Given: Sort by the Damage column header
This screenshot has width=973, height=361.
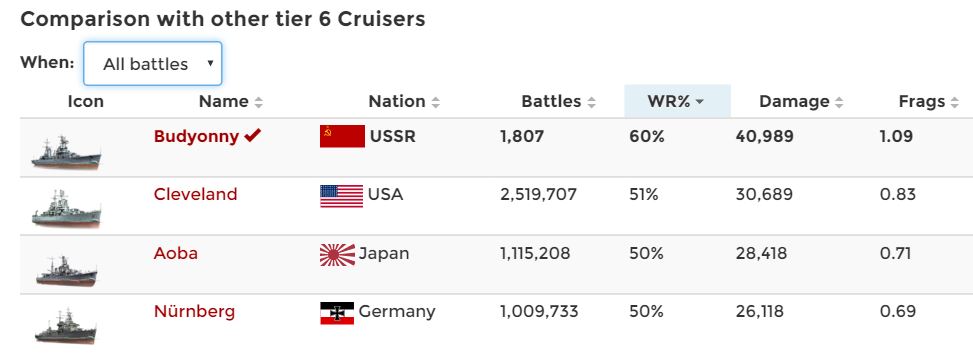Looking at the screenshot, I should [801, 102].
